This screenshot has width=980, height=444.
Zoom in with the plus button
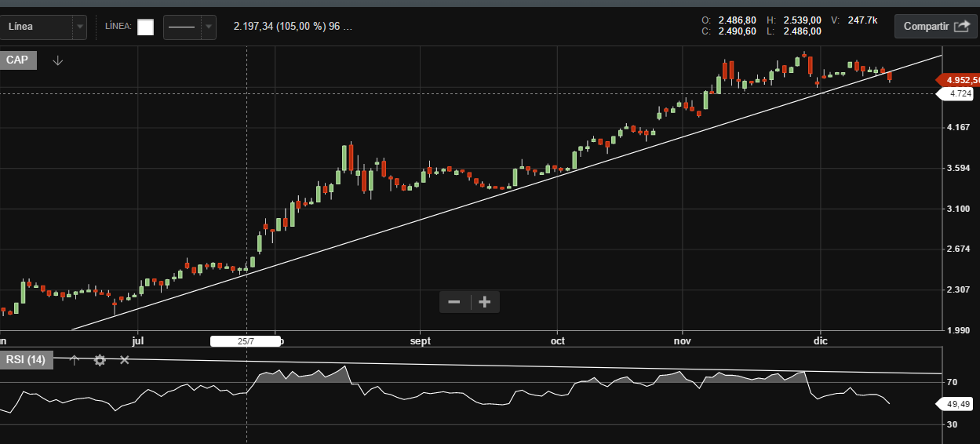point(484,302)
